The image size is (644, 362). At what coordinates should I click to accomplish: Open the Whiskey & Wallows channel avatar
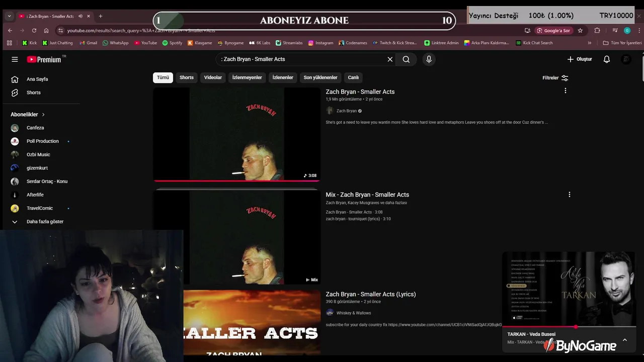point(330,313)
